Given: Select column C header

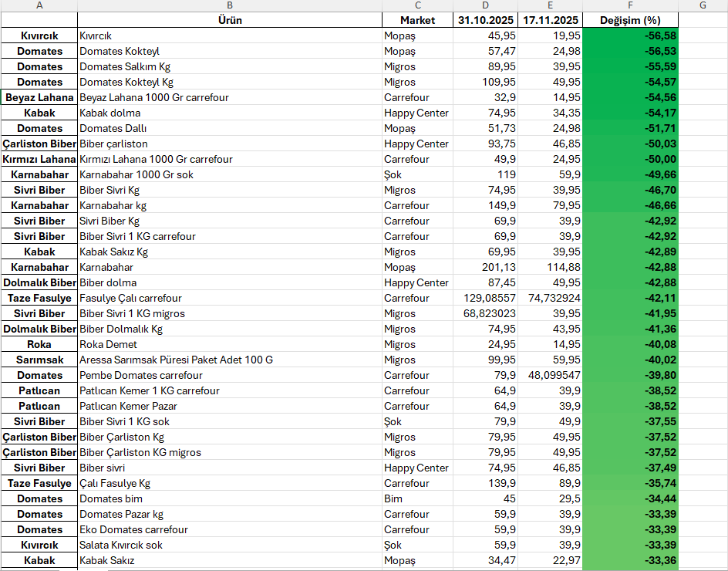Looking at the screenshot, I should pos(417,5).
